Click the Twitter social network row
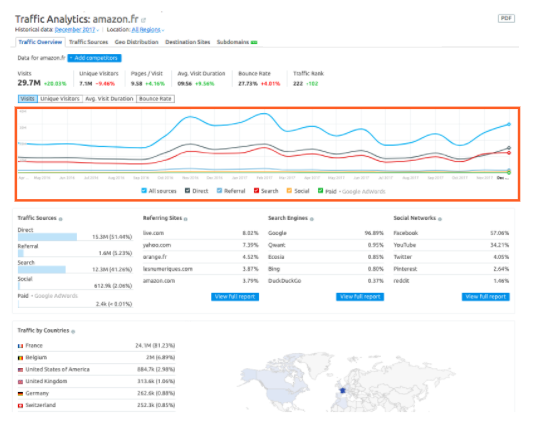The width and height of the screenshot is (537, 421). pos(451,257)
